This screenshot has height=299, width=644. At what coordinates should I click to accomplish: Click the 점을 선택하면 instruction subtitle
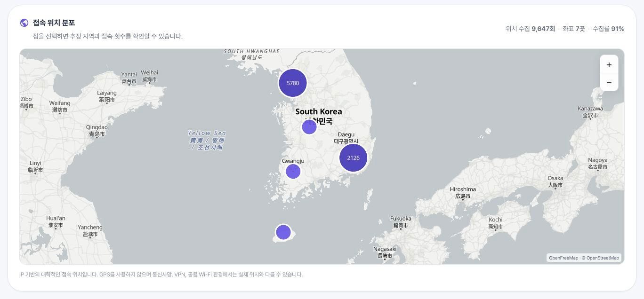(108, 36)
